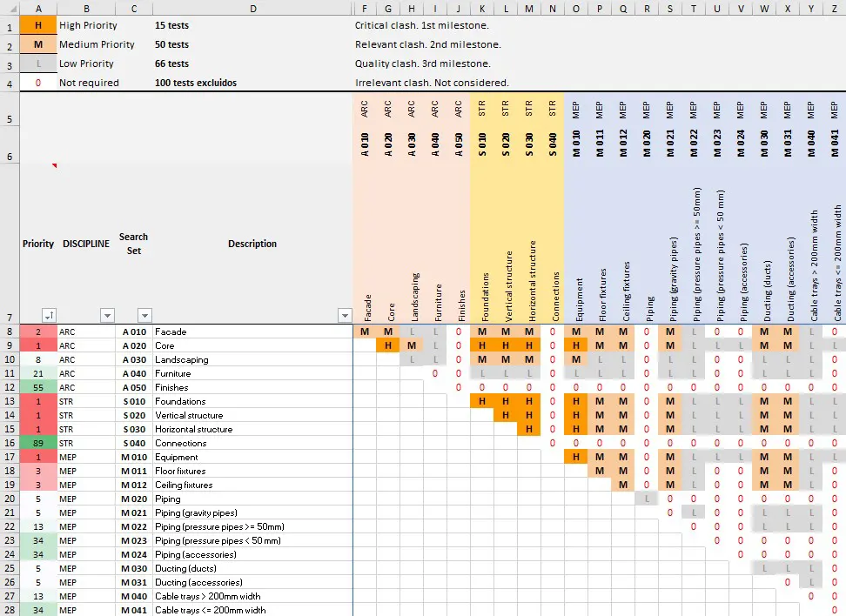Select the priority 55 cell for Finishes
The height and width of the screenshot is (616, 846).
click(37, 387)
